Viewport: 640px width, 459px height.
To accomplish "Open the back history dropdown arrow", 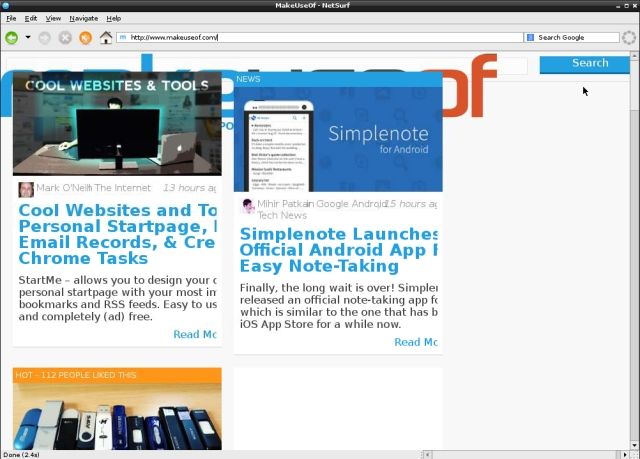I will (x=28, y=37).
